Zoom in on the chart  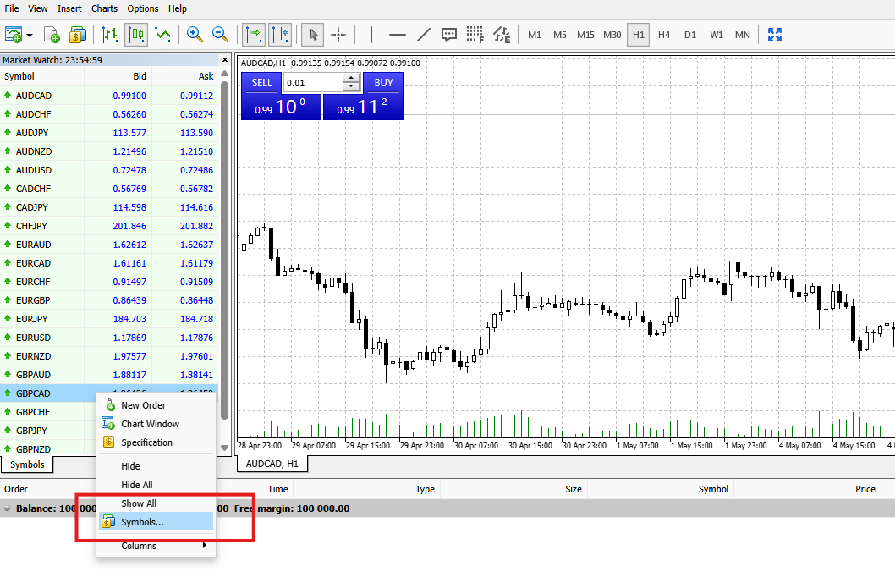coord(195,35)
